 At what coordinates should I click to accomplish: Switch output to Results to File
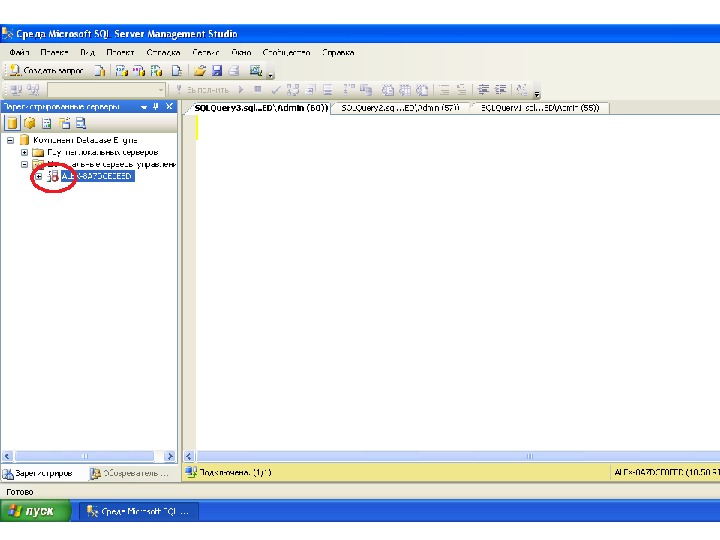(x=422, y=90)
